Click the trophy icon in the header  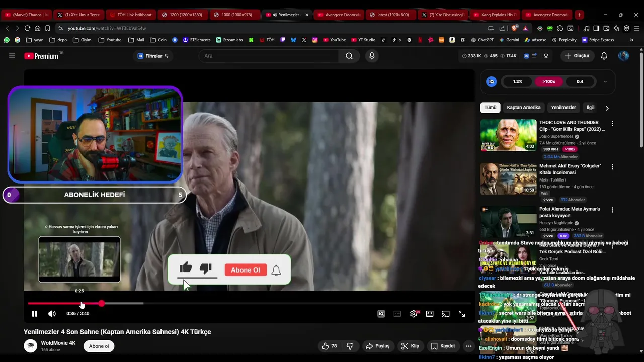click(x=546, y=56)
